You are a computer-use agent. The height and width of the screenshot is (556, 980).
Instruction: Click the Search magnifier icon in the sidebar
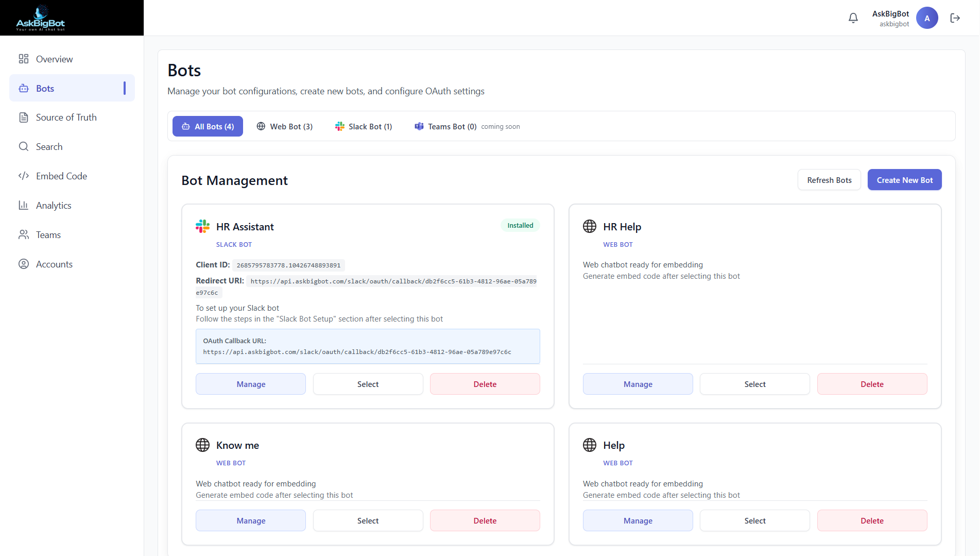click(24, 146)
